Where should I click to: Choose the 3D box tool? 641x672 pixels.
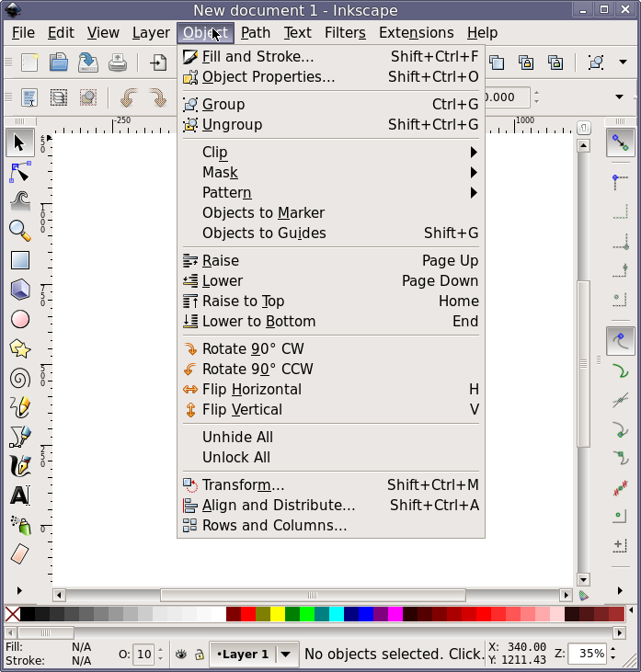click(20, 290)
